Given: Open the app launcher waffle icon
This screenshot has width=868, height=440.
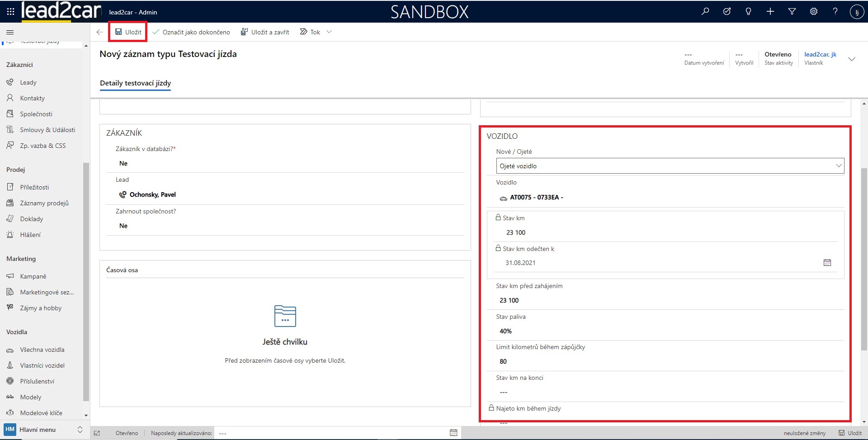Looking at the screenshot, I should click(x=10, y=12).
